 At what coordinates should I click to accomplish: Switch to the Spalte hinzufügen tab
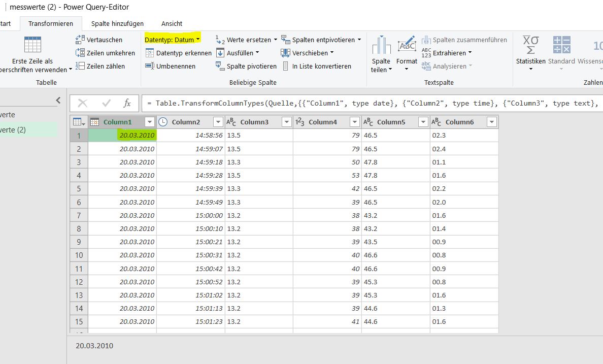coord(117,23)
